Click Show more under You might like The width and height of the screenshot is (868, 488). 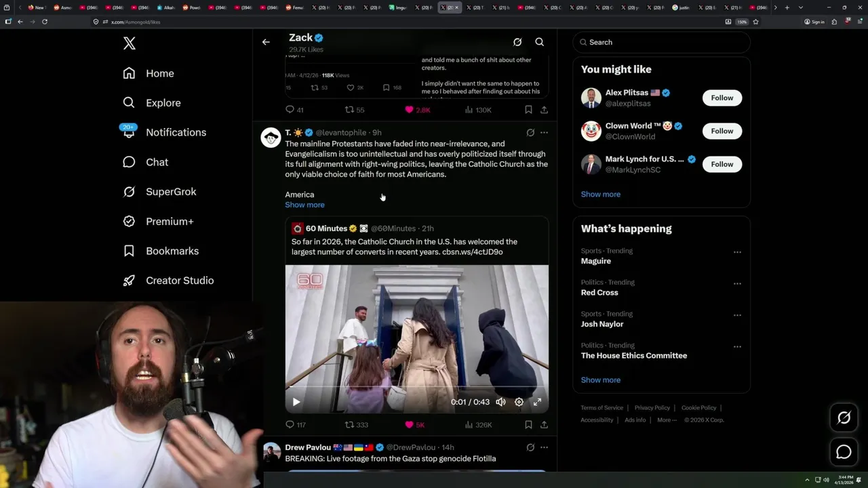[600, 195]
